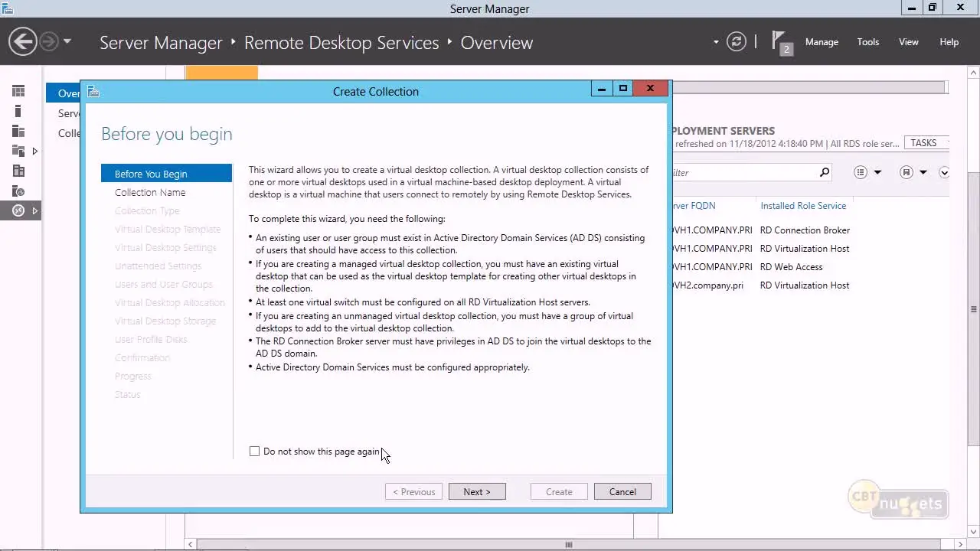Select the Local Server sidebar icon
Screen dimensions: 980x551
[x=18, y=111]
